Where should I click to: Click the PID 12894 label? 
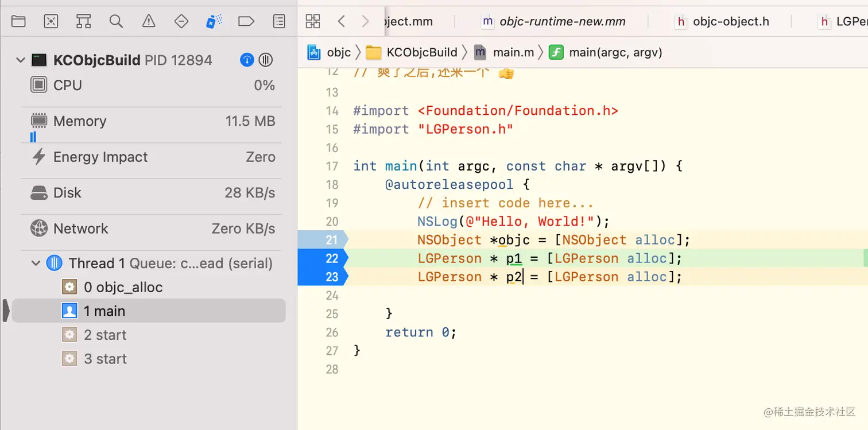[x=179, y=60]
